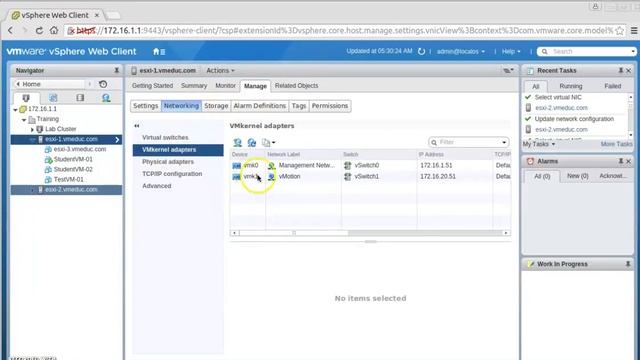Show New (0) alarms tab
The height and width of the screenshot is (360, 640).
click(x=578, y=176)
